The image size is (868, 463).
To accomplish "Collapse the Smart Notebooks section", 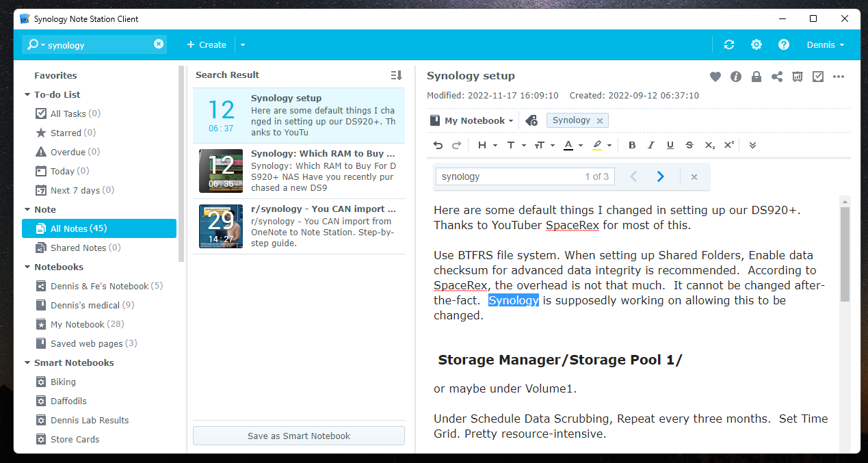I will pyautogui.click(x=27, y=363).
